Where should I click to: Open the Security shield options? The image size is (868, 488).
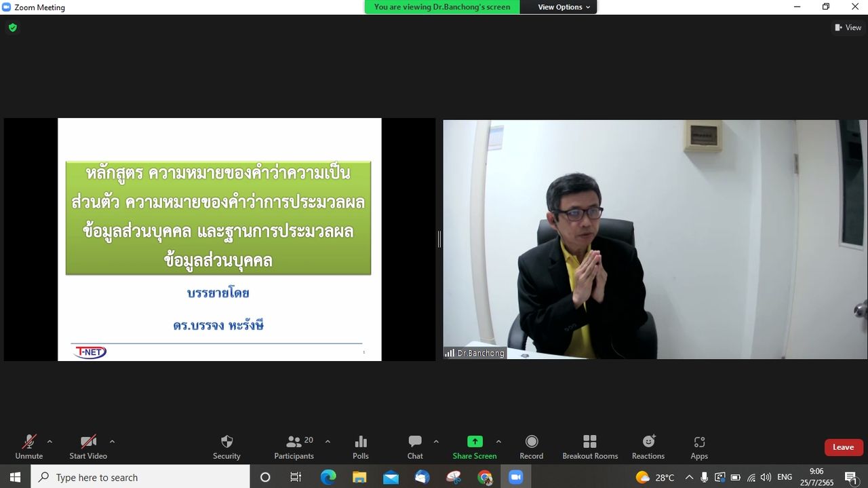pos(226,446)
